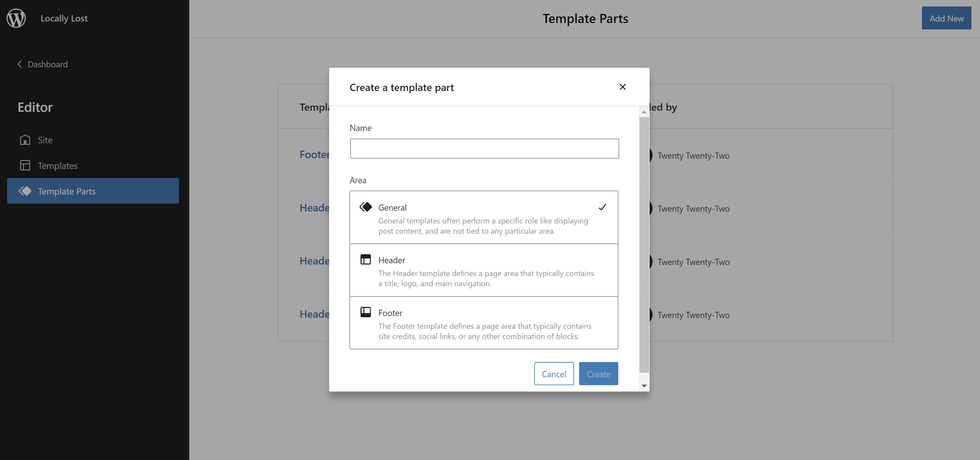Close the Create a template part dialog
The width and height of the screenshot is (980, 460).
(622, 87)
